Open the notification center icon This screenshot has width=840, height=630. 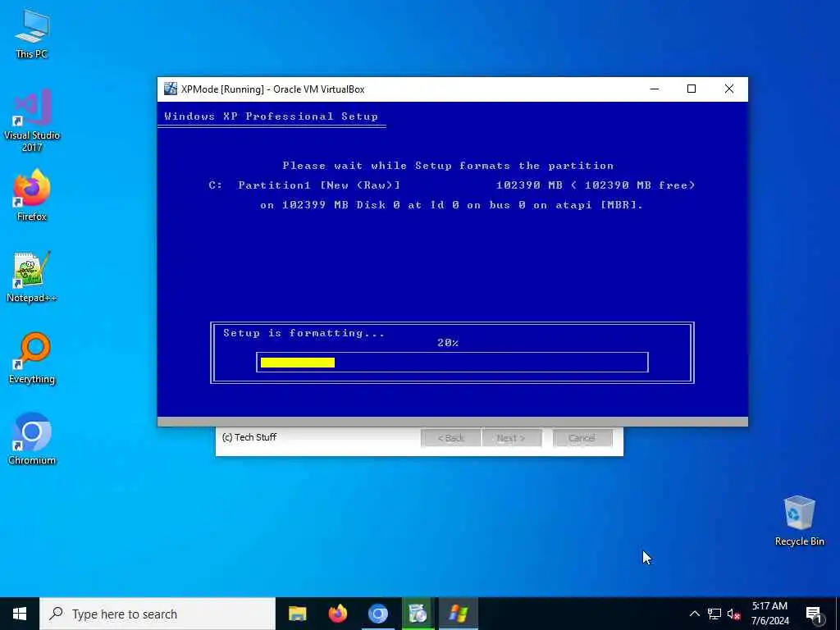pos(814,614)
